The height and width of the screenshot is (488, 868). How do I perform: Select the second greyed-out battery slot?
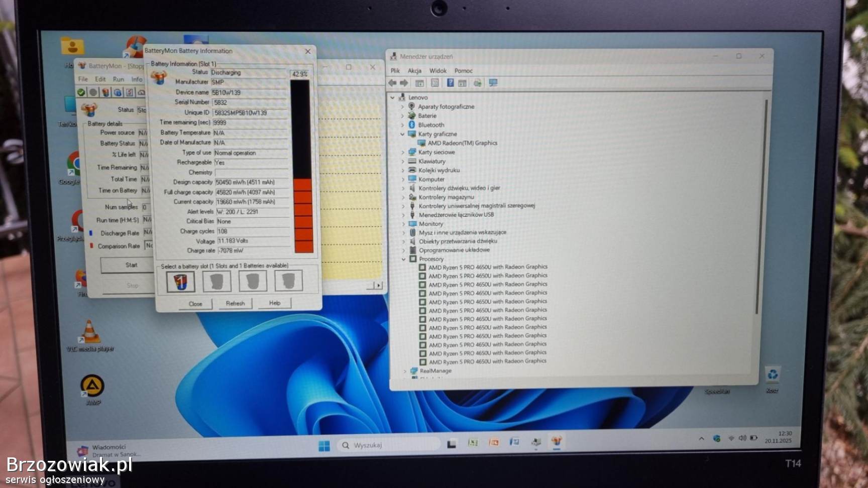click(216, 281)
